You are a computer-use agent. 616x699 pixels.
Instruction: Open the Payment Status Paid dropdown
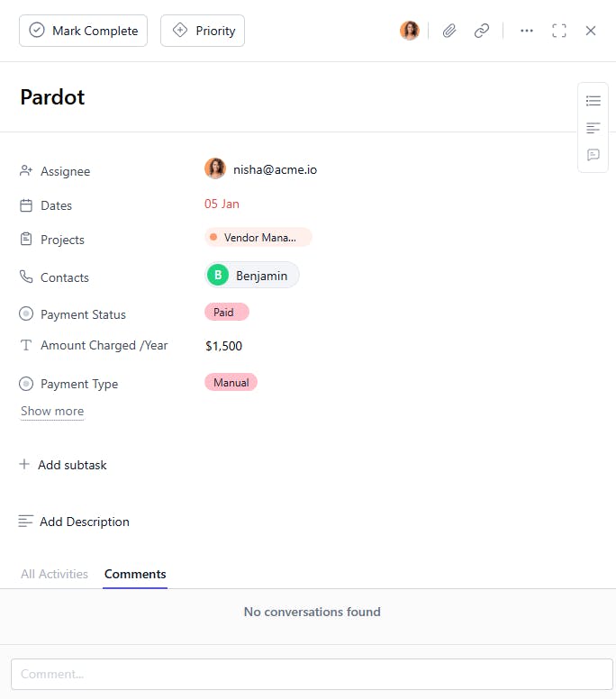(226, 313)
